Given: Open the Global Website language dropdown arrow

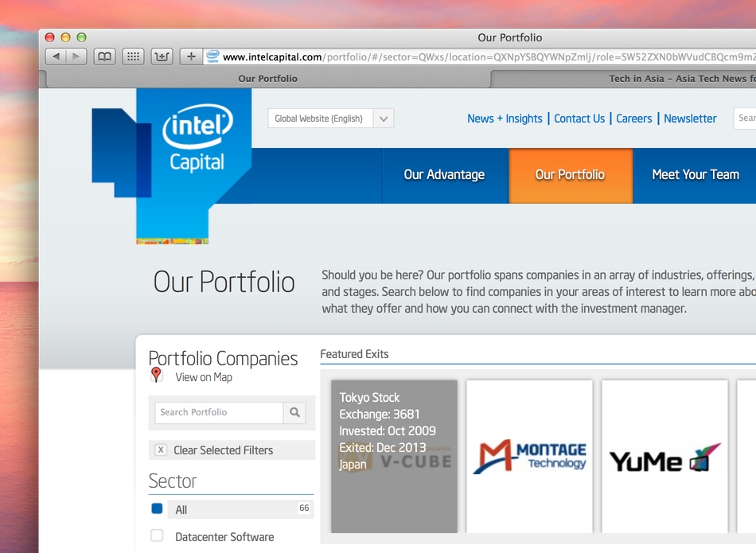Looking at the screenshot, I should click(384, 119).
